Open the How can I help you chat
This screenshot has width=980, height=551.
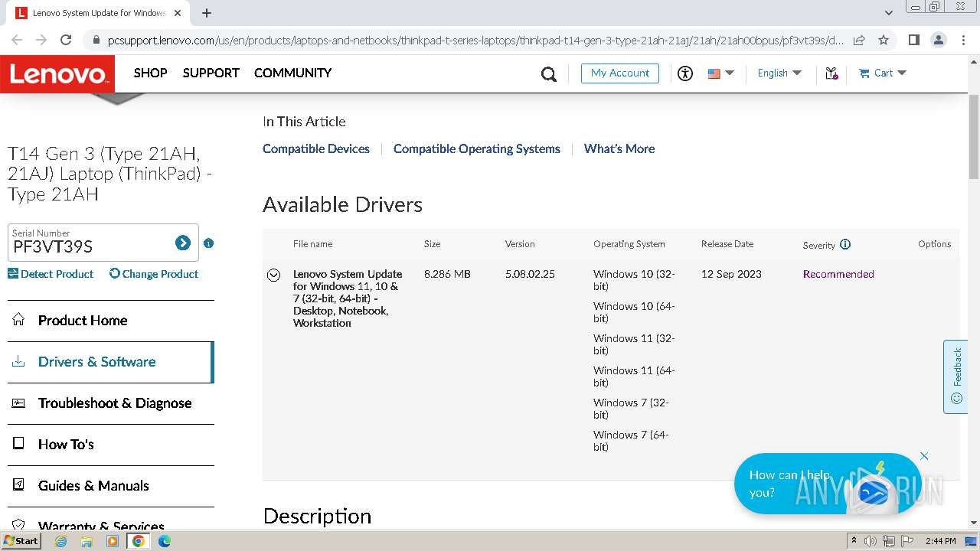828,484
